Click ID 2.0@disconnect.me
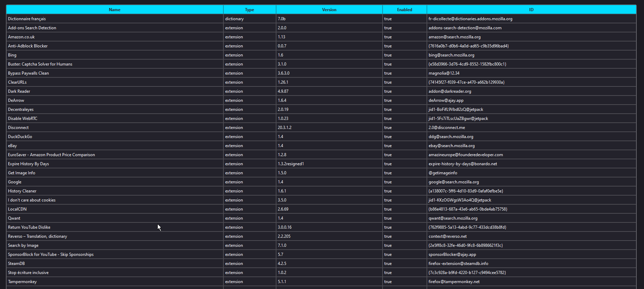The width and height of the screenshot is (644, 289). pyautogui.click(x=531, y=128)
